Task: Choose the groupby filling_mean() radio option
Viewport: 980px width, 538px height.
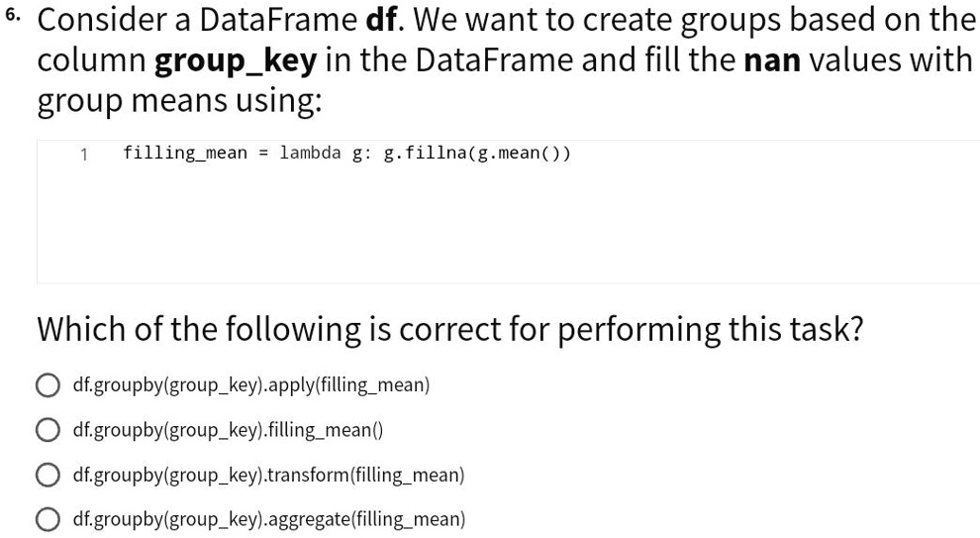Action: (x=49, y=430)
